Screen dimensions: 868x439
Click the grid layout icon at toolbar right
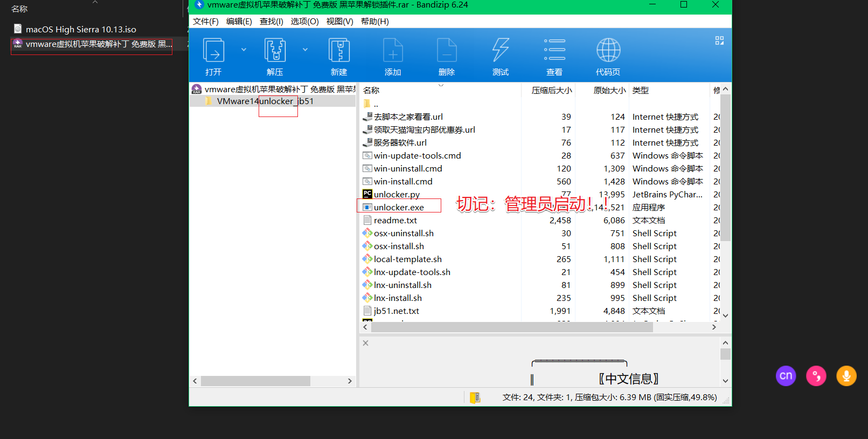[x=719, y=40]
